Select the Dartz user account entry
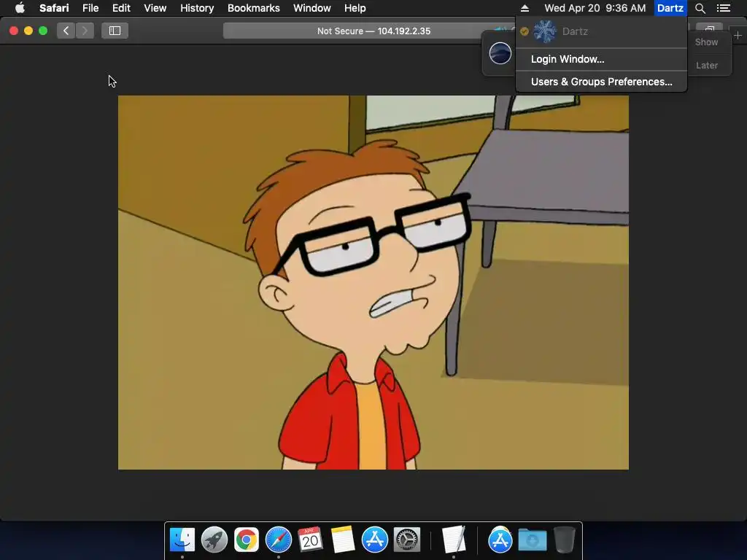 (601, 31)
